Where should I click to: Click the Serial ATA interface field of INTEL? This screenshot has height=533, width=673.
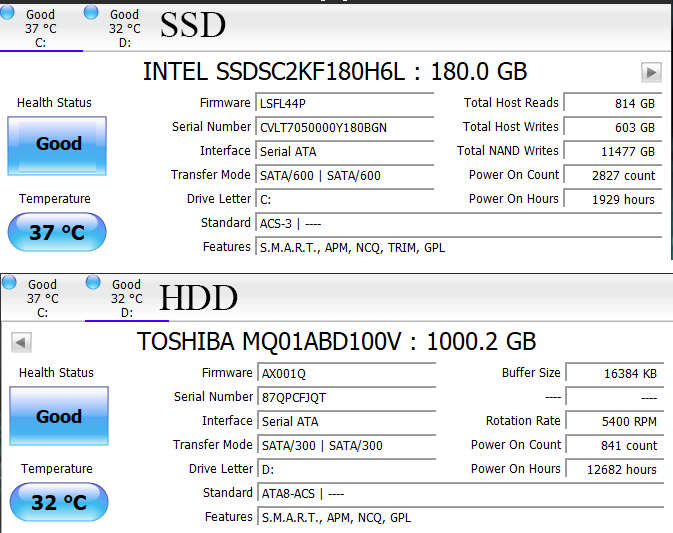coord(345,151)
